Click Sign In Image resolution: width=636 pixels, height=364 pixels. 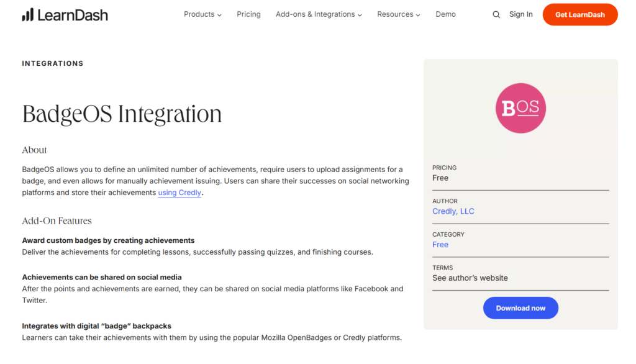(521, 14)
